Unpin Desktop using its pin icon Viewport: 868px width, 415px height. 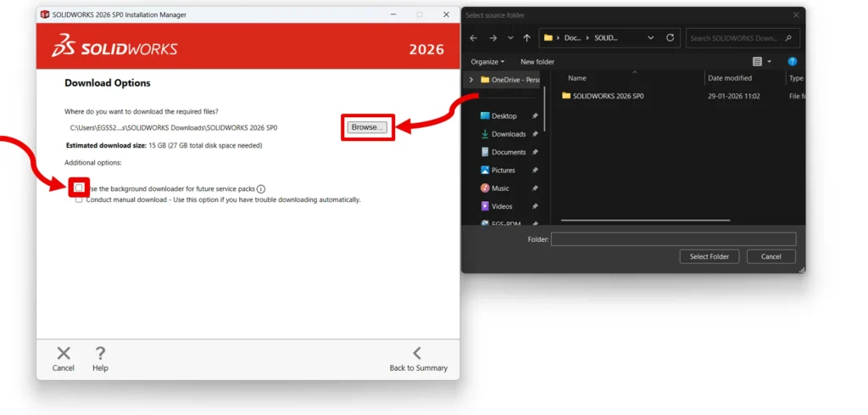click(535, 116)
